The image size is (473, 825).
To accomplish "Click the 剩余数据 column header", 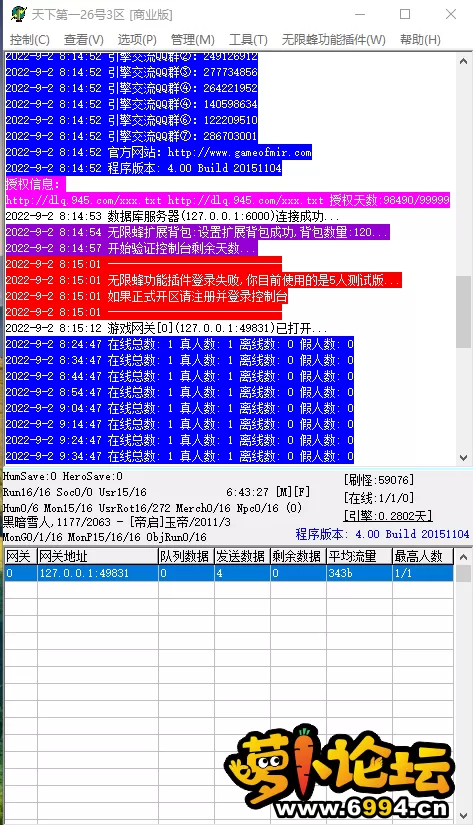I will coord(298,556).
